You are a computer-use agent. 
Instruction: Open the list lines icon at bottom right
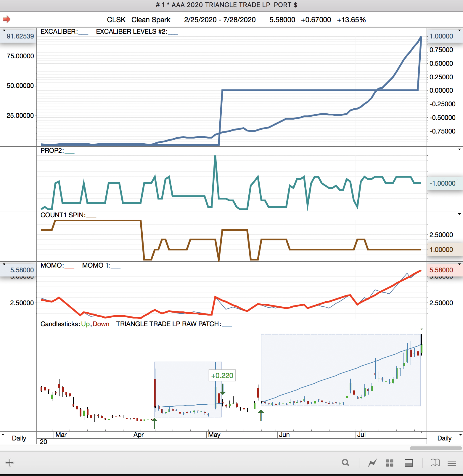pos(452,463)
